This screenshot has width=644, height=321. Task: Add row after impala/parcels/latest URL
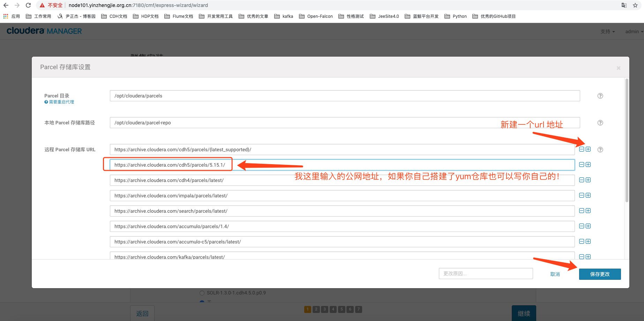pyautogui.click(x=588, y=195)
